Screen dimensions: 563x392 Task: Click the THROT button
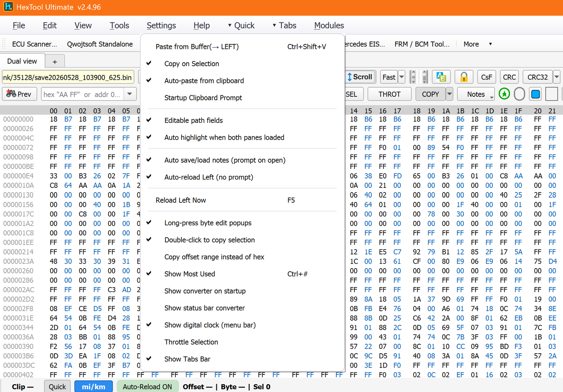click(390, 94)
